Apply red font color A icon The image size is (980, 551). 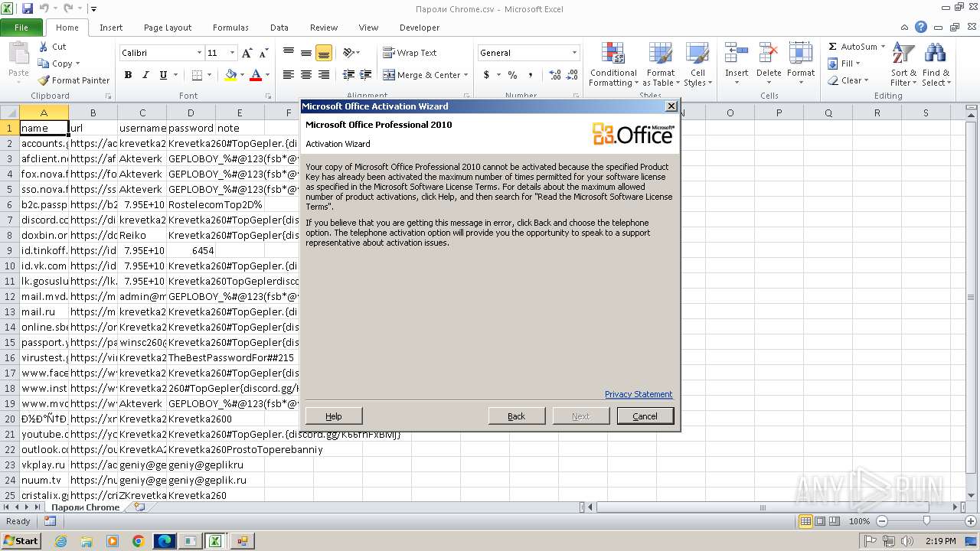[256, 75]
